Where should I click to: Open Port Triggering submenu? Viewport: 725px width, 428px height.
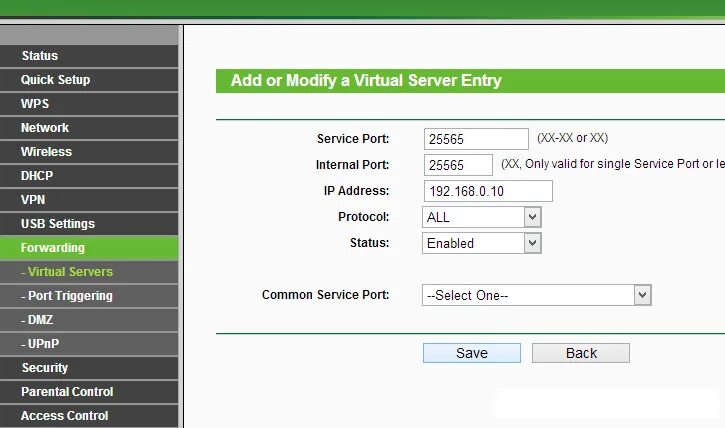point(89,296)
